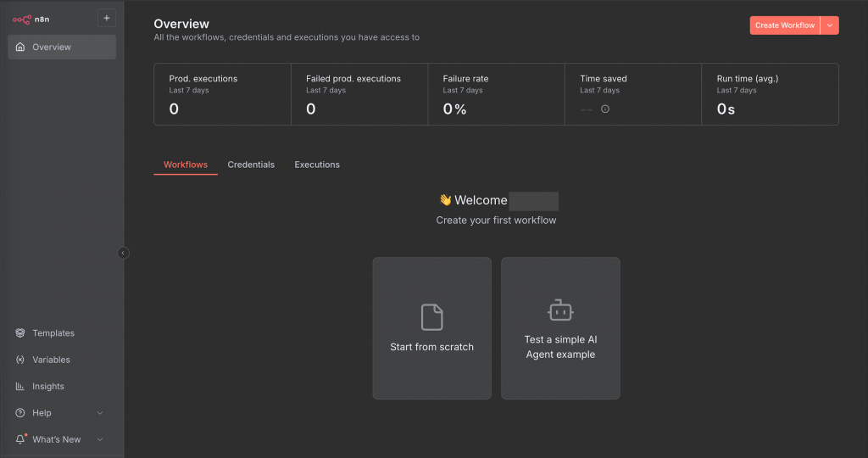Collapse the sidebar with the arrow toggle
This screenshot has height=458, width=868.
coord(123,253)
